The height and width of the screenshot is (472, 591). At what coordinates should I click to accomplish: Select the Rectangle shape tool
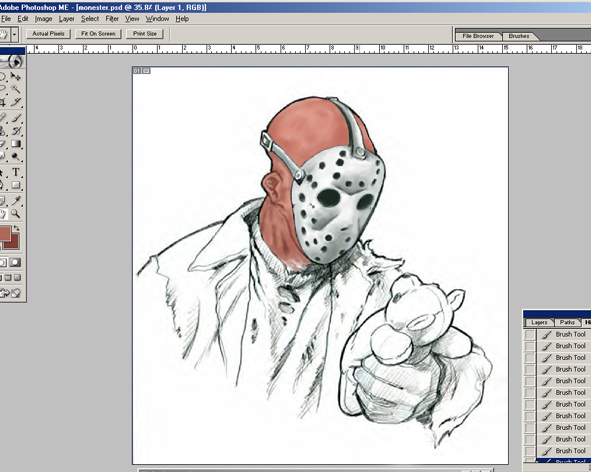tap(15, 185)
